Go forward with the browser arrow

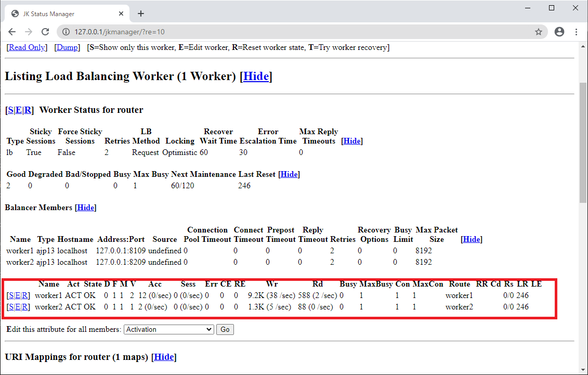point(29,32)
